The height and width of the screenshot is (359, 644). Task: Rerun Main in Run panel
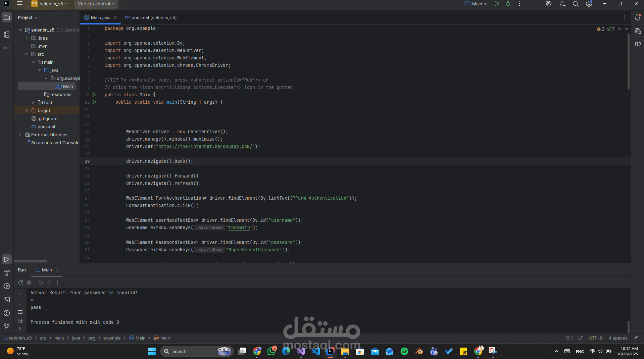coord(20,283)
